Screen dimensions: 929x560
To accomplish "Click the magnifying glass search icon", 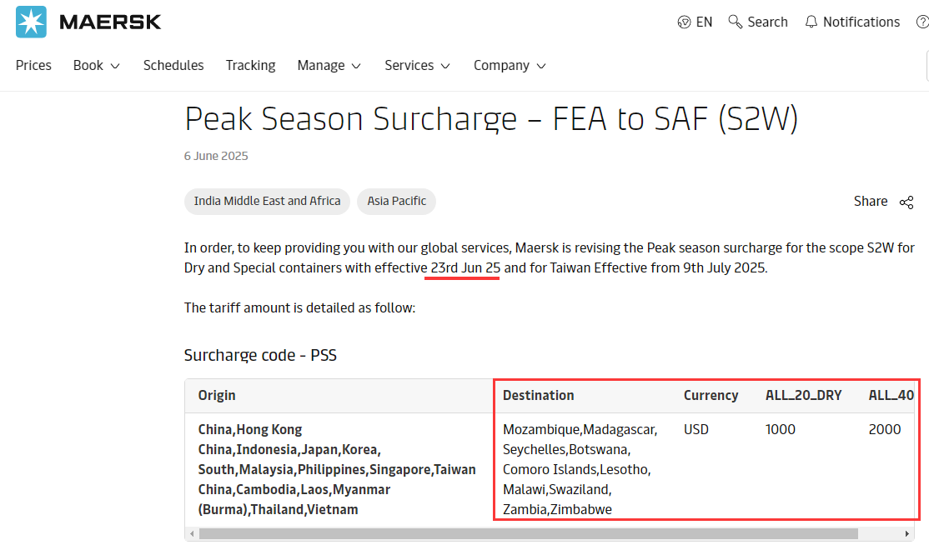I will coord(736,22).
